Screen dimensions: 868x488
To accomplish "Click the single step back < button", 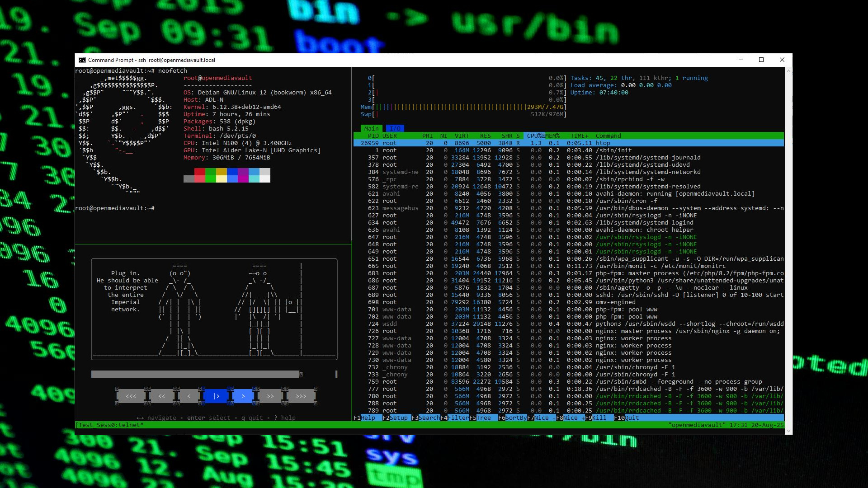I will (189, 396).
